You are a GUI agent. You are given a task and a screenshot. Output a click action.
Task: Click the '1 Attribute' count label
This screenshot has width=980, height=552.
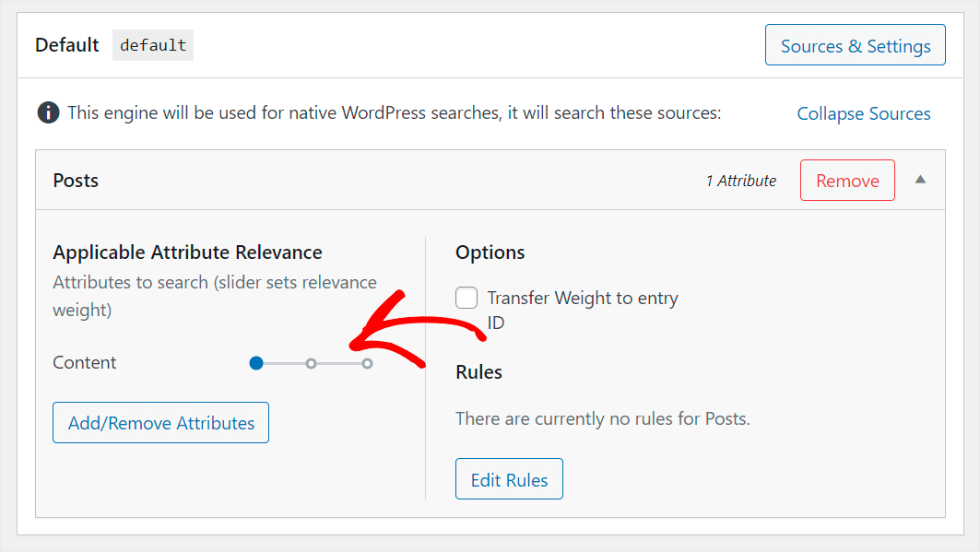tap(740, 181)
